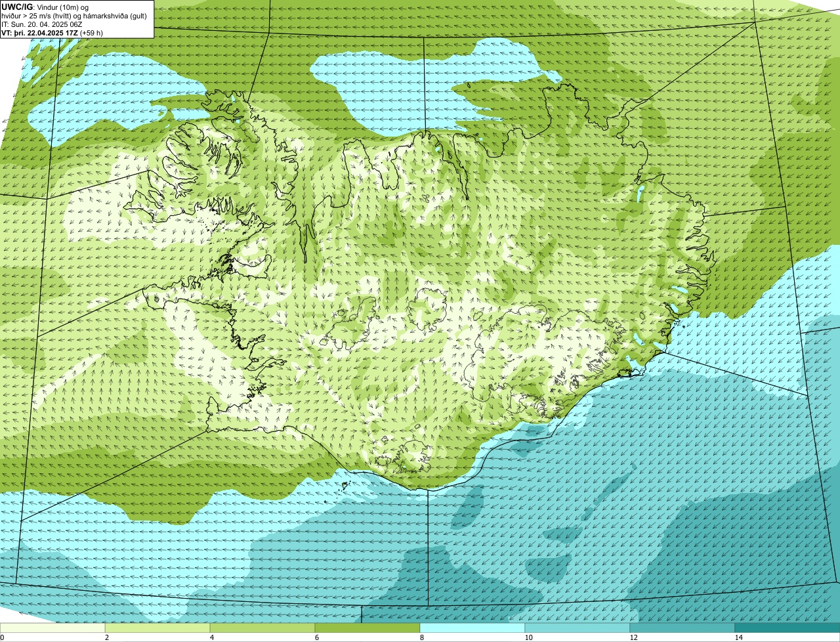Click the '4' label on the color scale
The width and height of the screenshot is (840, 642).
211,637
